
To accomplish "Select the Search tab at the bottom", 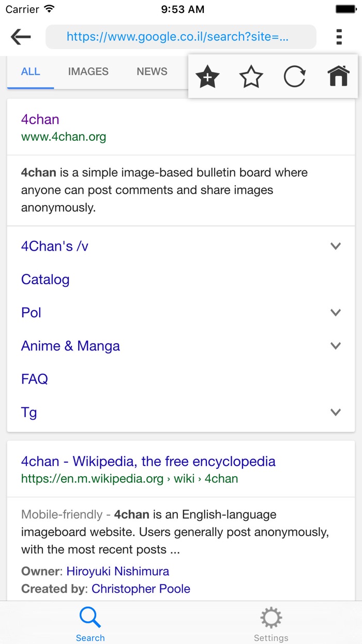I will (x=90, y=622).
